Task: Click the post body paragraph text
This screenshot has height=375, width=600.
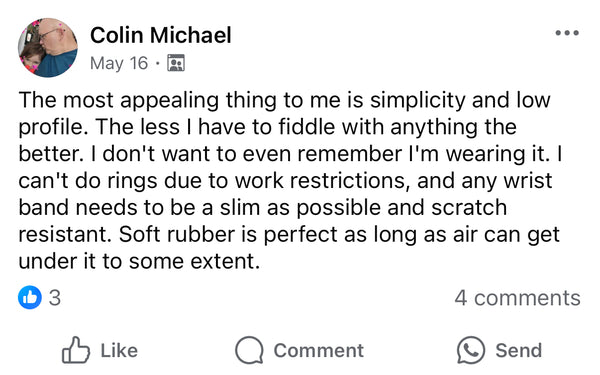Action: tap(290, 181)
